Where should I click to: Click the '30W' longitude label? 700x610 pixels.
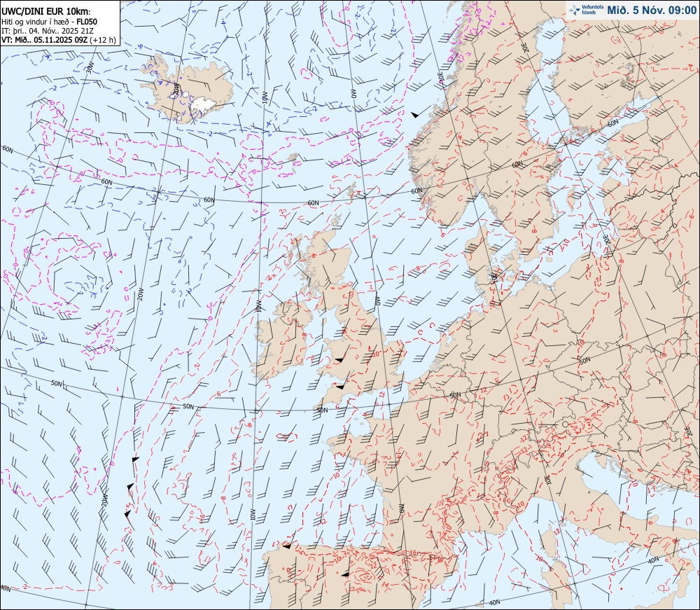tap(90, 67)
